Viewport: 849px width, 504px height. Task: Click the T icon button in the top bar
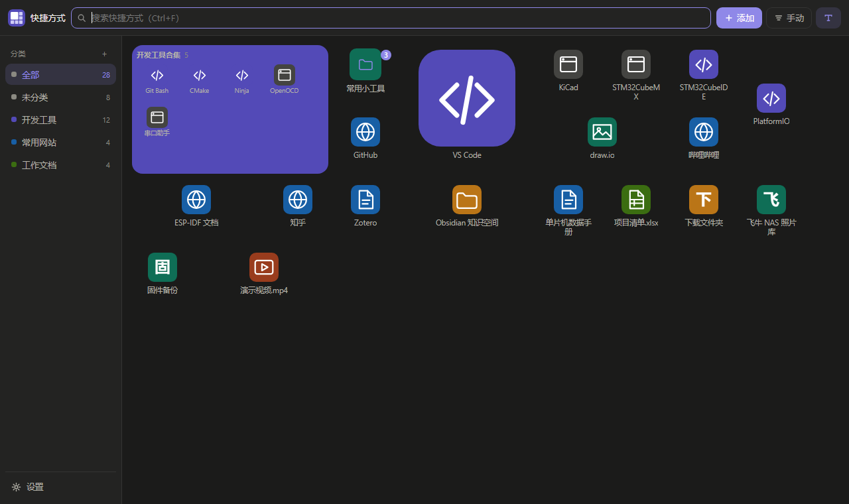(x=828, y=18)
